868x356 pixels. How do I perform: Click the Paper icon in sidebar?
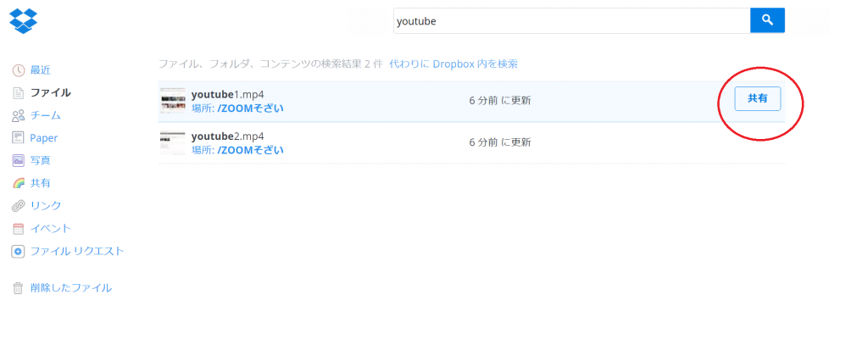coord(19,138)
